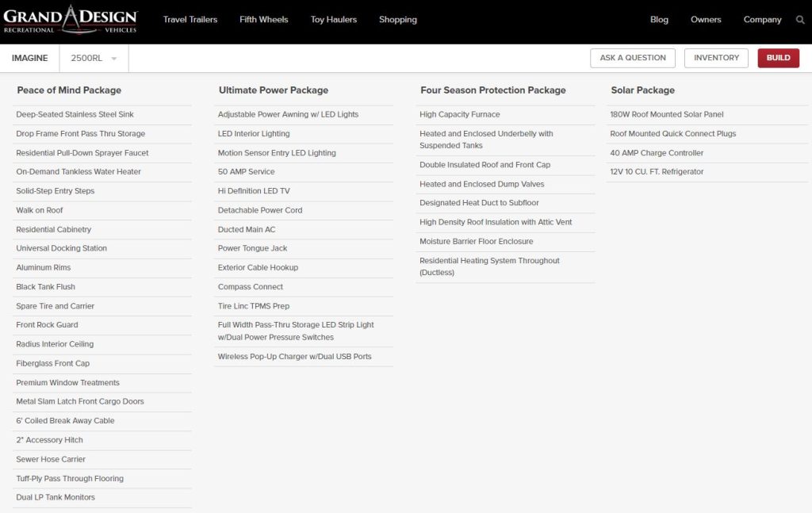Click the Grand Design RV logo
Image resolution: width=812 pixels, height=513 pixels.
click(x=70, y=19)
